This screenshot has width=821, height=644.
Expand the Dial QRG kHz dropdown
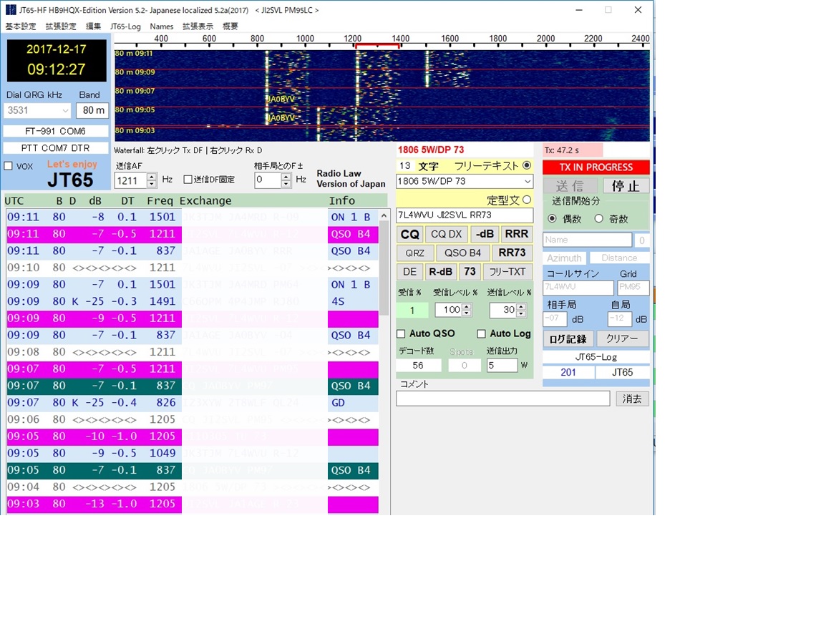[65, 110]
